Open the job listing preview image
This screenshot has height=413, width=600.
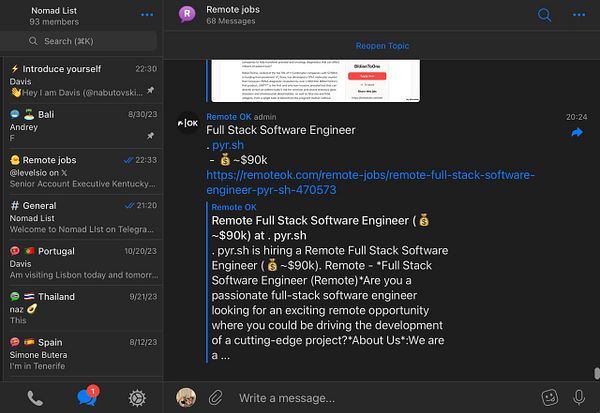[316, 81]
